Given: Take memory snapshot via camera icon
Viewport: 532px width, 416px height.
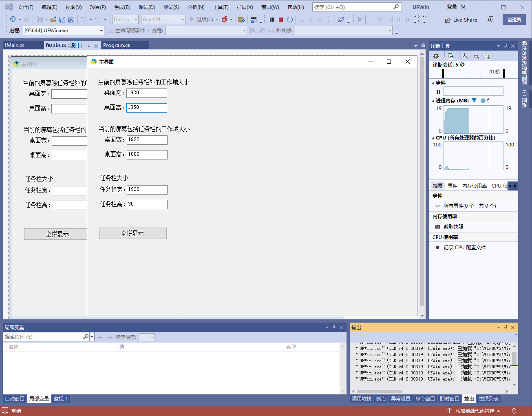Looking at the screenshot, I should tap(437, 227).
